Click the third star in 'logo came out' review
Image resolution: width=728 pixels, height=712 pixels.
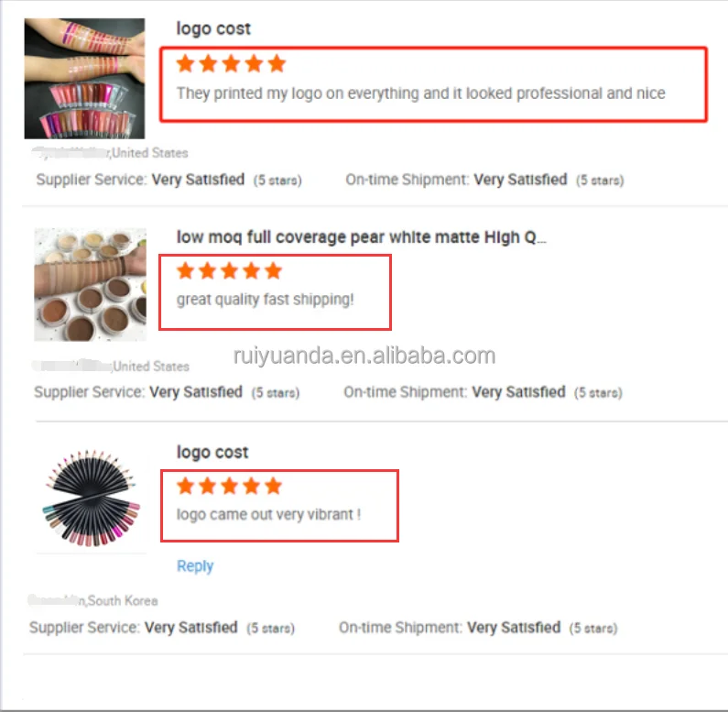point(229,487)
